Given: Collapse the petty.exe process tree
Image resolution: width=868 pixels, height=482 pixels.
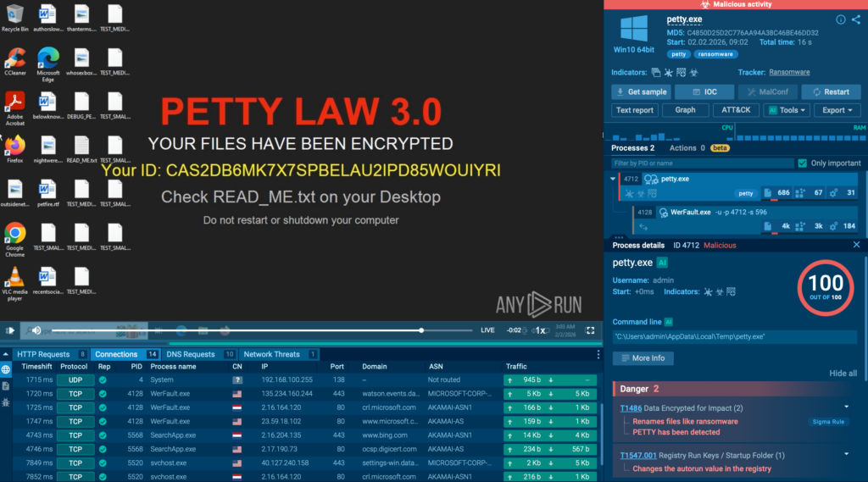Looking at the screenshot, I should [x=613, y=179].
